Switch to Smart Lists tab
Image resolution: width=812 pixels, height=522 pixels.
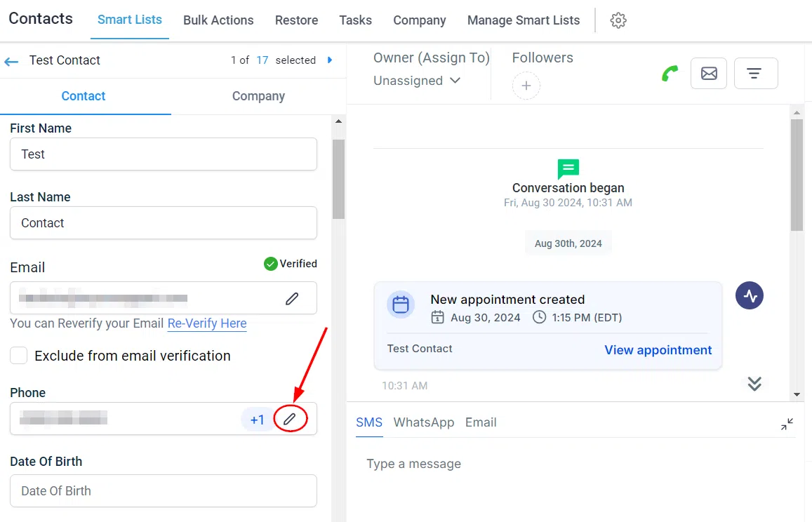129,20
